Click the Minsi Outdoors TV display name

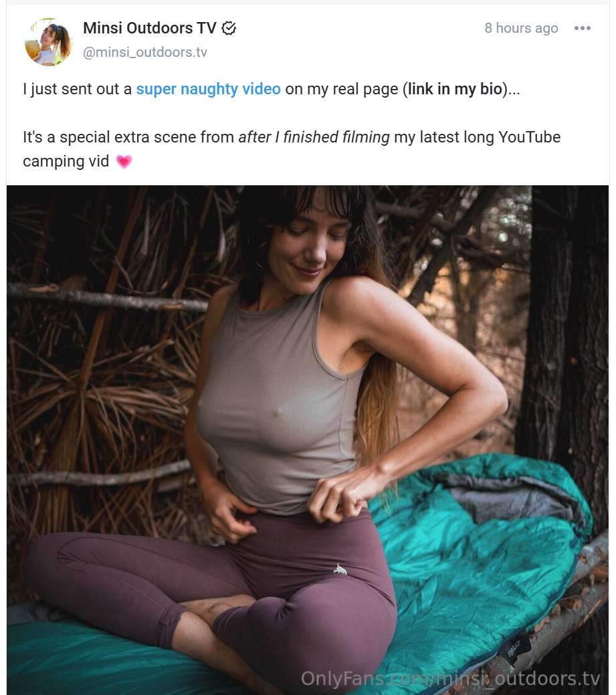click(149, 28)
